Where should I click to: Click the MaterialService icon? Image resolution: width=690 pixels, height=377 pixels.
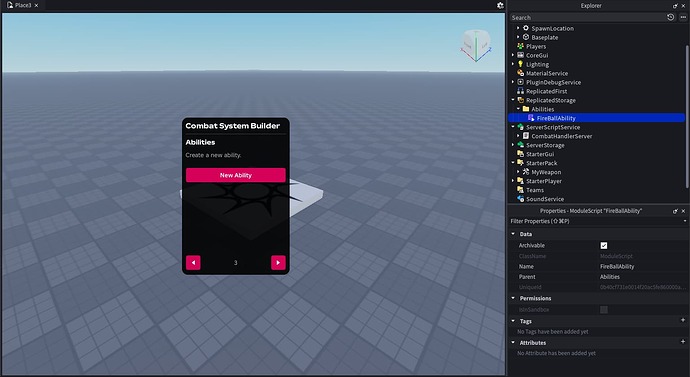click(521, 73)
